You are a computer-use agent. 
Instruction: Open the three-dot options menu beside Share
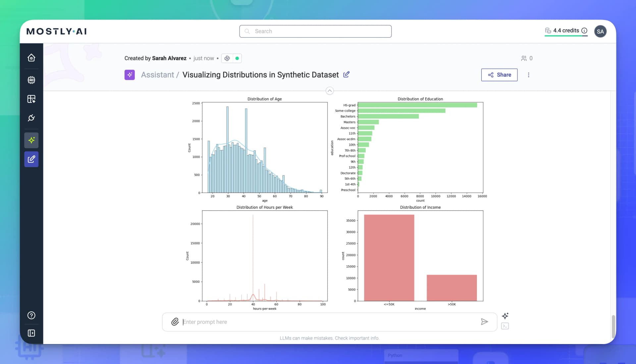529,75
